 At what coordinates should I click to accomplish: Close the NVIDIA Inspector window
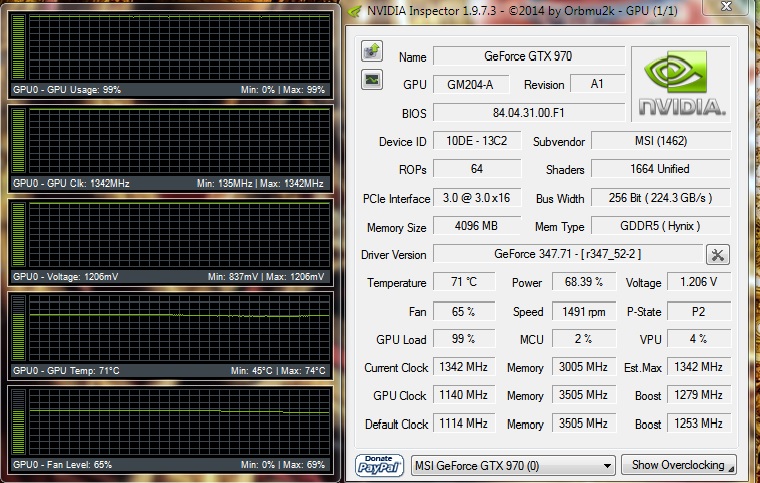[x=726, y=6]
